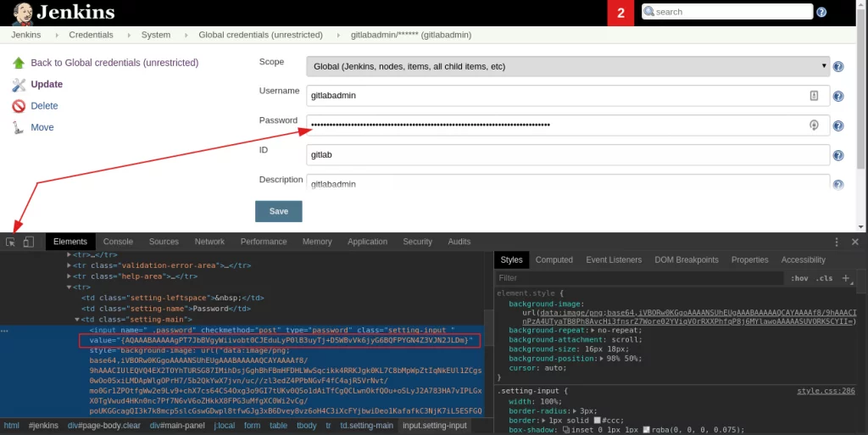The image size is (868, 435).
Task: Choose Move in side panel
Action: point(42,127)
